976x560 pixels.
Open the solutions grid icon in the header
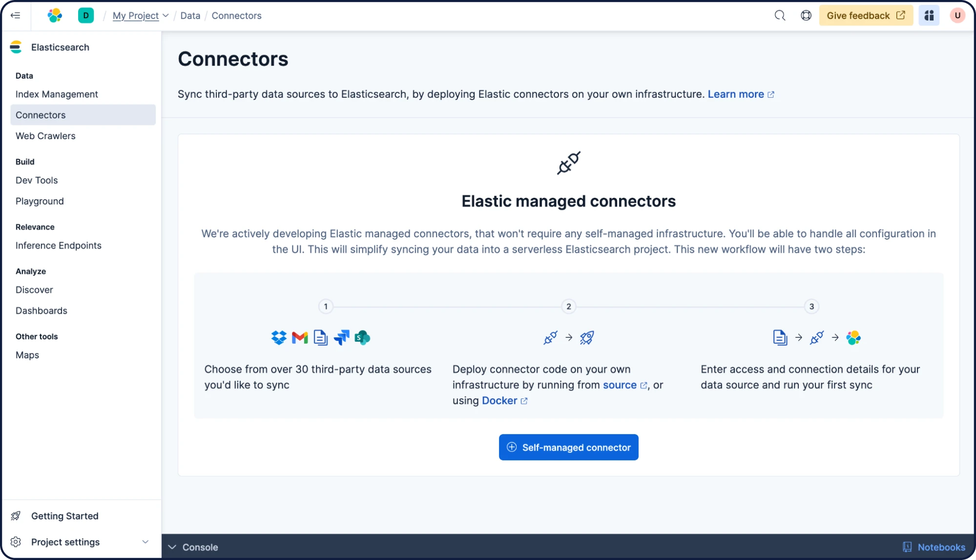929,16
